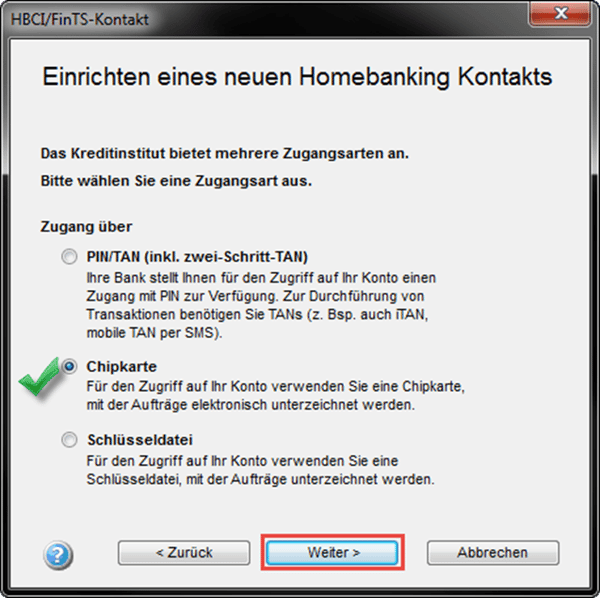Click the 'PIN/TAN (inkl. zwei-Schritt-TAN)' label
The width and height of the screenshot is (600, 598).
pyautogui.click(x=197, y=257)
